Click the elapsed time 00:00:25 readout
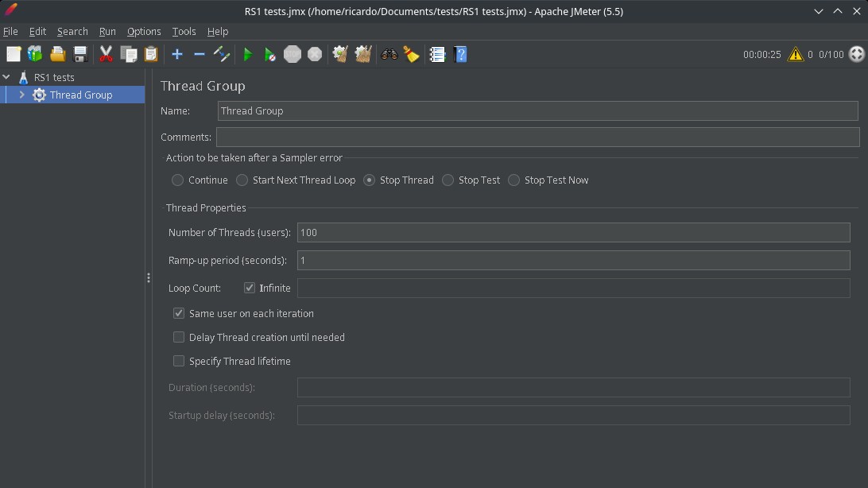This screenshot has width=868, height=488. pos(761,54)
